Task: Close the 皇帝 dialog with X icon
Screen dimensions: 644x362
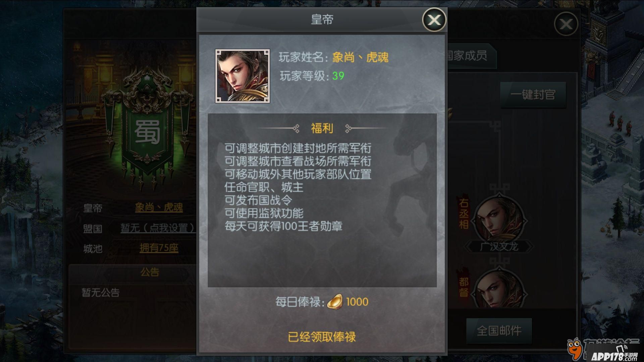Action: [x=434, y=20]
